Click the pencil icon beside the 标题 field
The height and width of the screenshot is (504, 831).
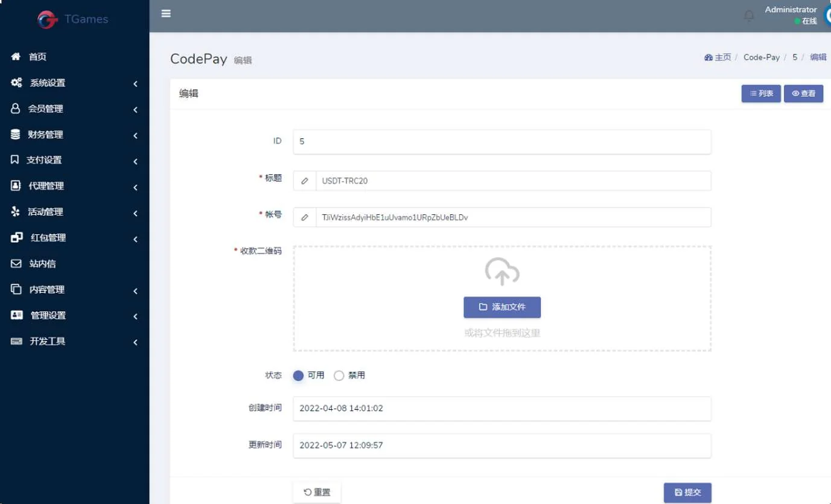pyautogui.click(x=305, y=180)
